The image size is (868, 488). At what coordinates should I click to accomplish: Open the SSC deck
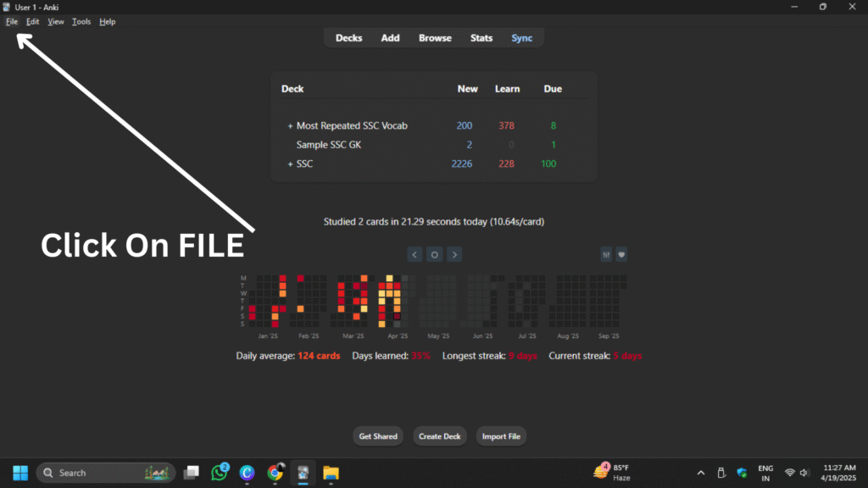point(304,164)
